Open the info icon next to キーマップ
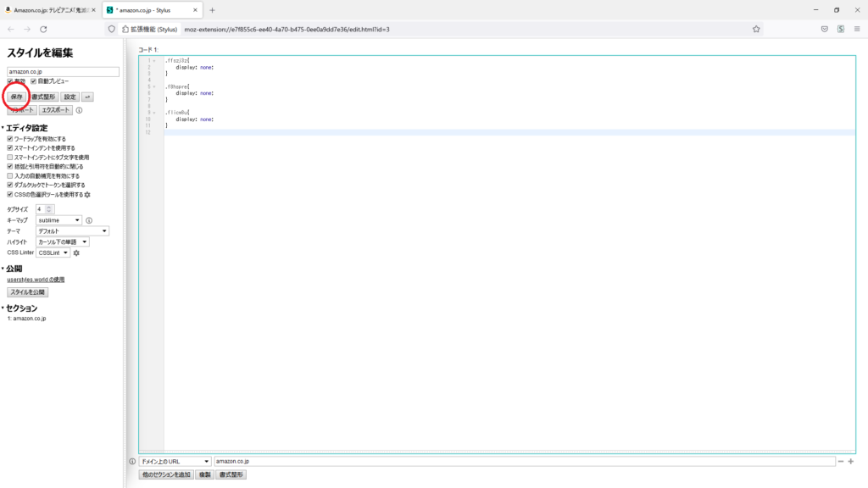Screen dimensions: 868x488 click(89, 220)
